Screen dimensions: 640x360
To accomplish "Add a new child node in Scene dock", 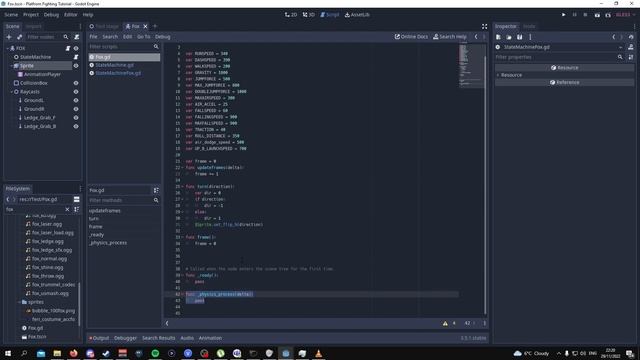I will coord(9,37).
